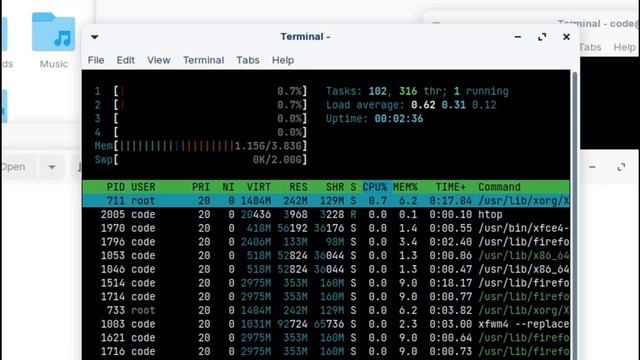The height and width of the screenshot is (360, 640).
Task: Click the Tasks count line
Action: 417,91
